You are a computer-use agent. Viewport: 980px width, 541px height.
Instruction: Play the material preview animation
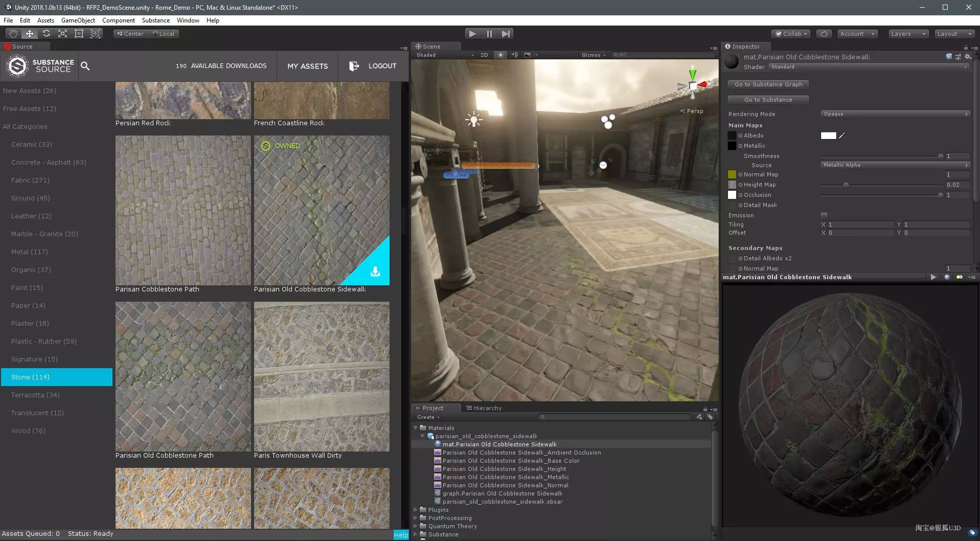tap(933, 277)
